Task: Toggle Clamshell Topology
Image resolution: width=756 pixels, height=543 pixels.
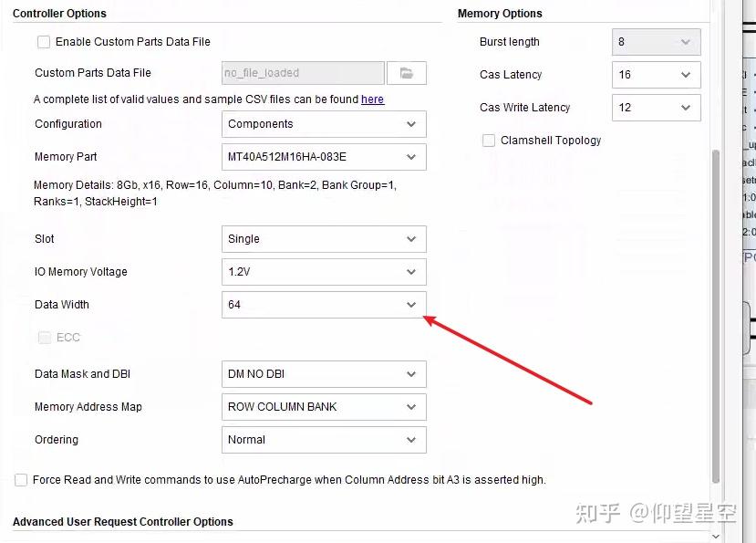Action: coord(490,140)
